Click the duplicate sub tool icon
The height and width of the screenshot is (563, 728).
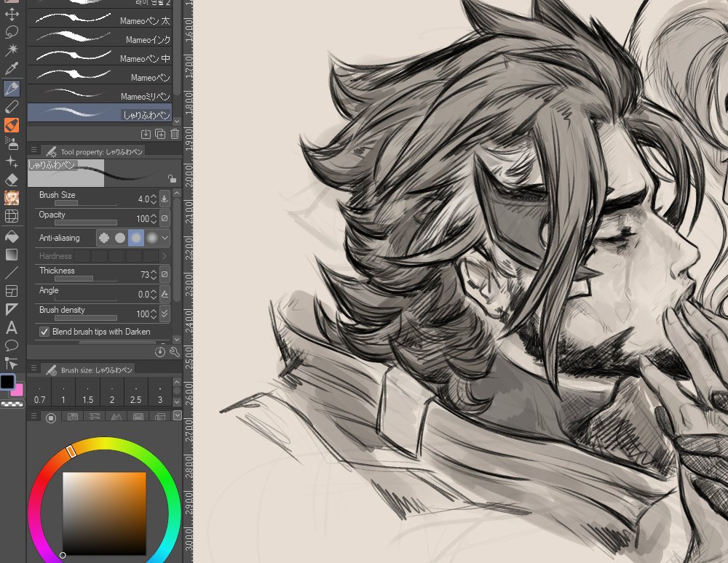tap(160, 134)
